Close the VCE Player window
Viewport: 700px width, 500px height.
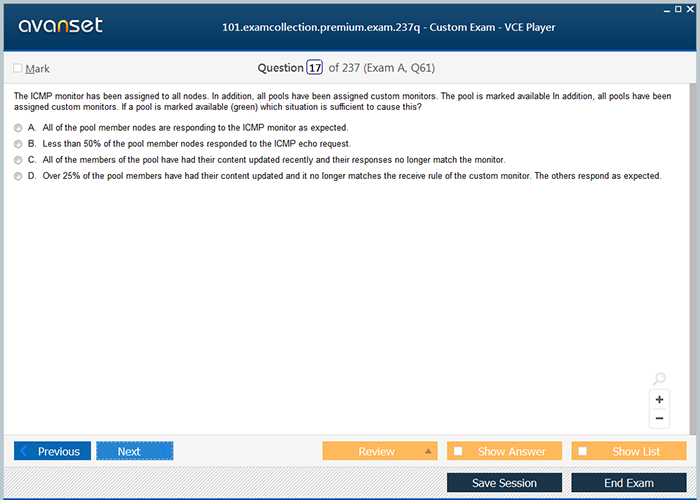point(691,7)
